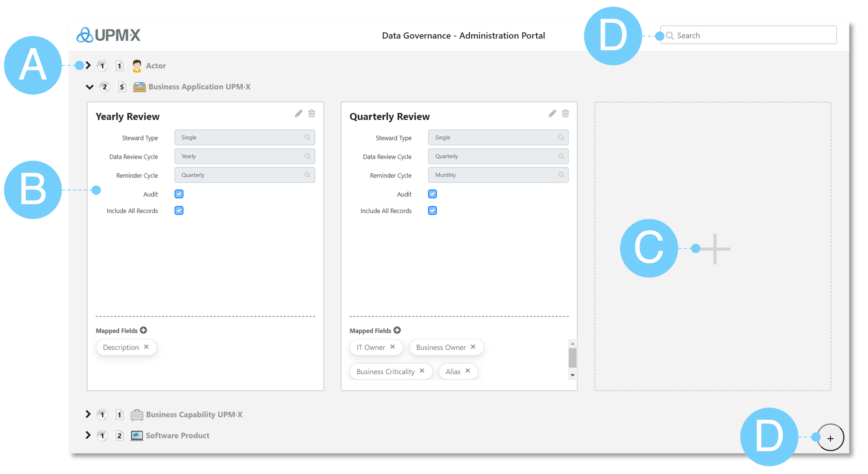Screen dimensions: 868x474
Task: Click pencil icon on Quarterly Review card
Action: click(x=552, y=113)
